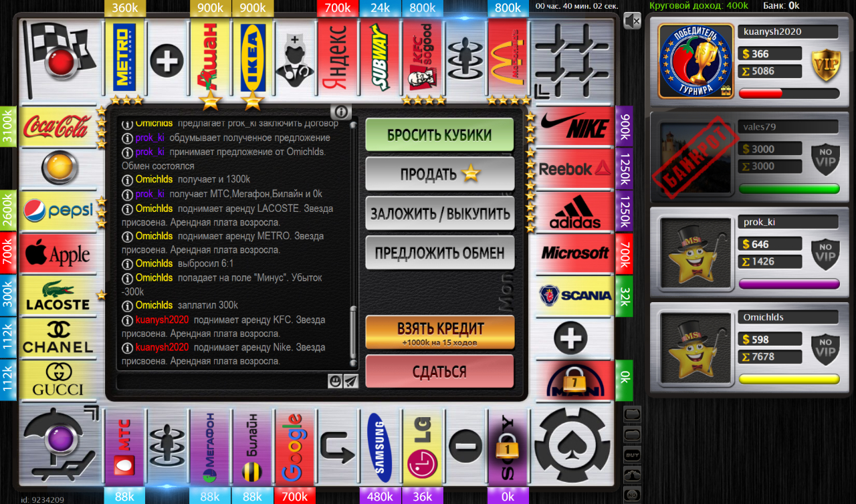This screenshot has width=856, height=504.
Task: Select the Nike property tile
Action: 575,126
